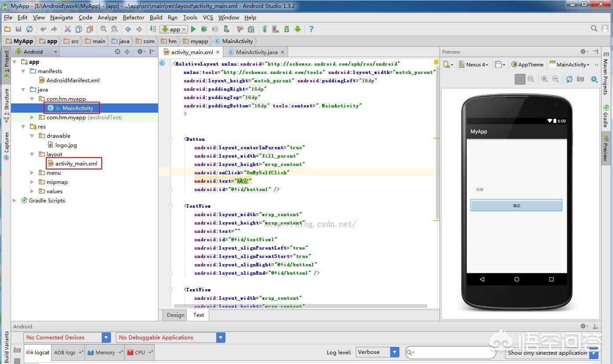Open the Build menu
The height and width of the screenshot is (364, 613).
(156, 18)
